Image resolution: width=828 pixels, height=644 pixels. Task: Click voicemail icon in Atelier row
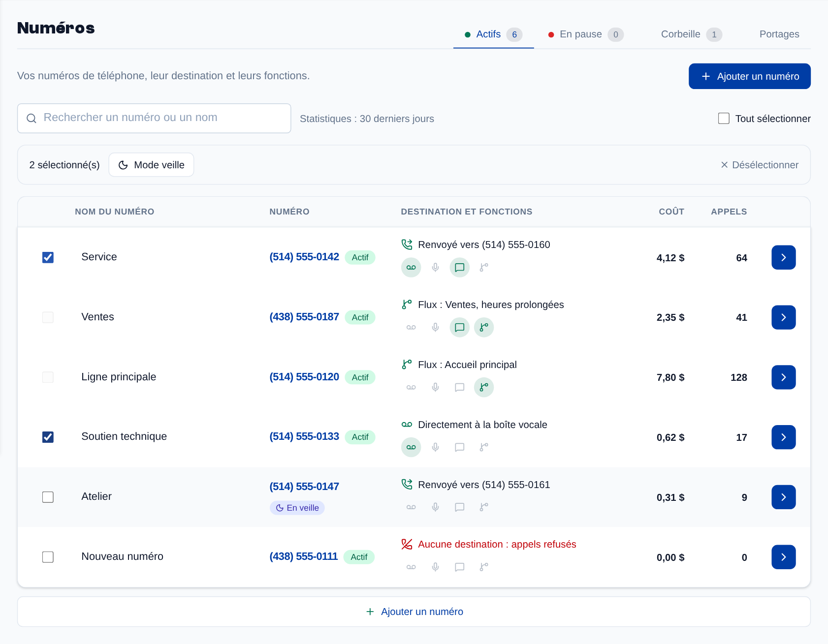[411, 507]
